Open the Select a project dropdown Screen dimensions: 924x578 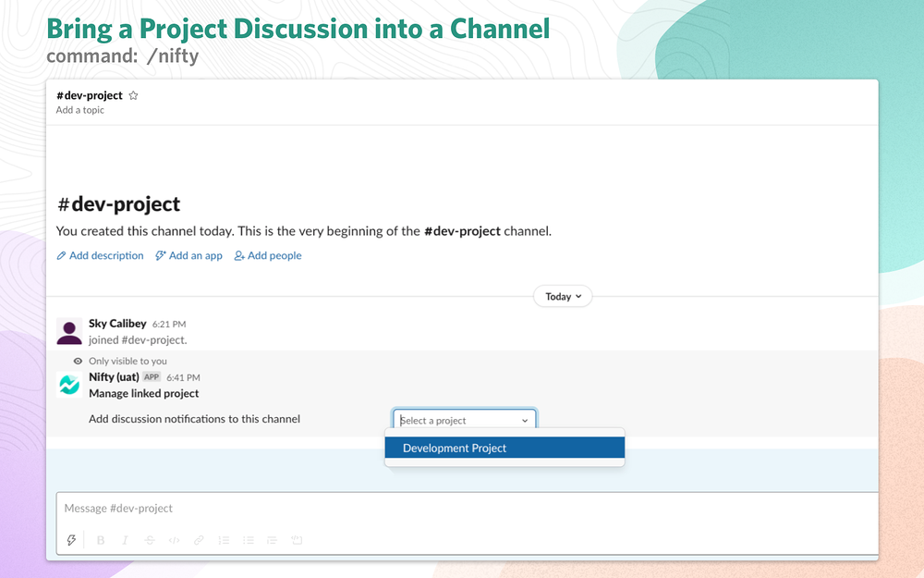pyautogui.click(x=465, y=420)
